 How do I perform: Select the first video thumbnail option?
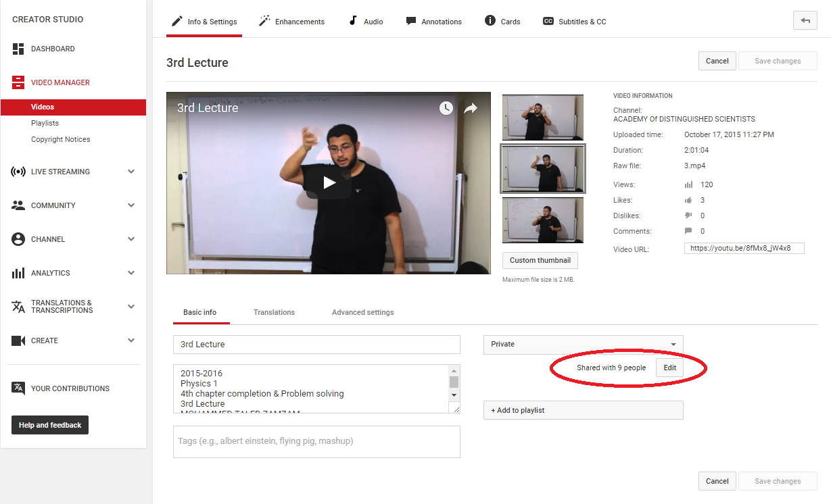(543, 118)
